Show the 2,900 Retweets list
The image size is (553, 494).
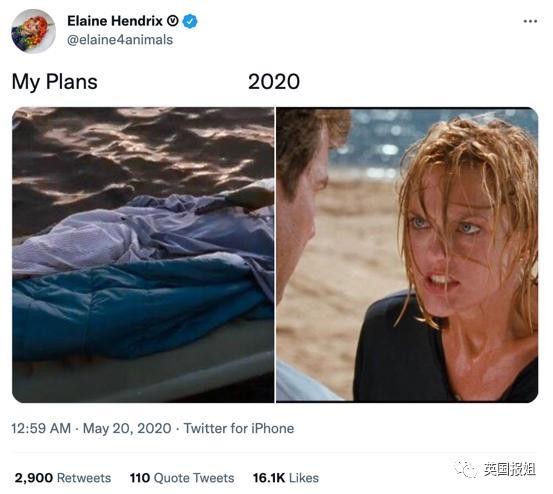[x=63, y=478]
